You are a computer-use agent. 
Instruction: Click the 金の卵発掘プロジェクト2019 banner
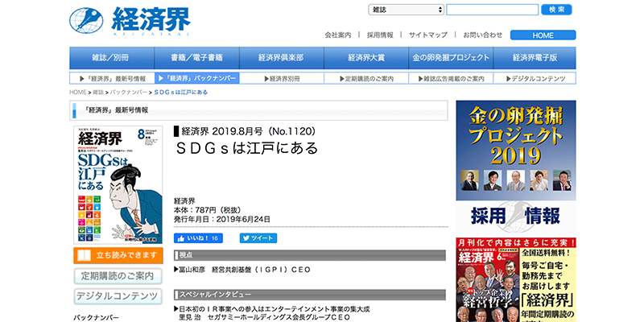[516, 151]
